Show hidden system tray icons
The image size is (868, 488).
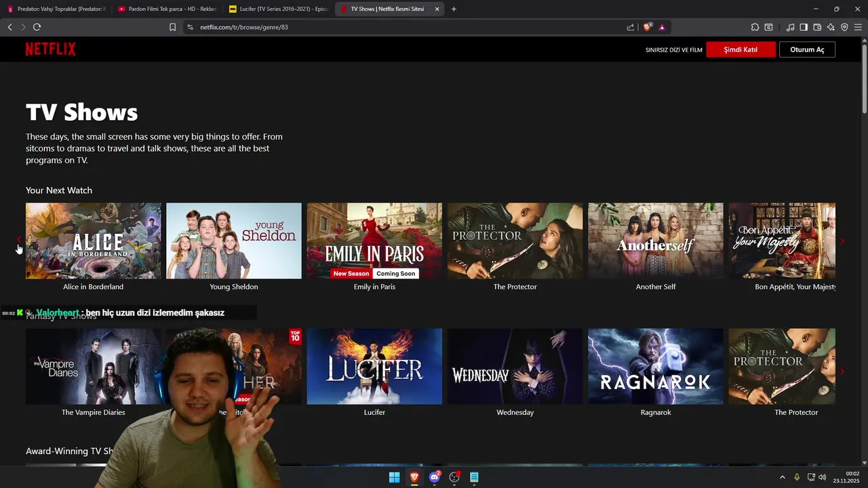pos(782,477)
